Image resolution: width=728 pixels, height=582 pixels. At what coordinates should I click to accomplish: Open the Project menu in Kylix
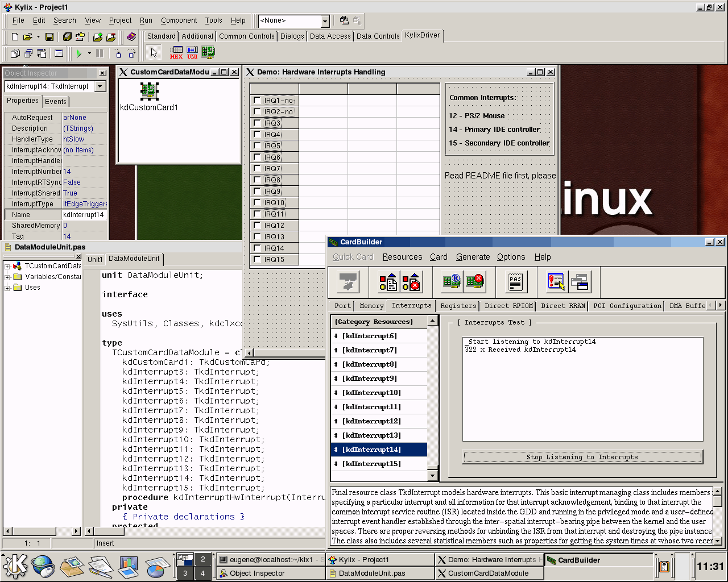120,20
